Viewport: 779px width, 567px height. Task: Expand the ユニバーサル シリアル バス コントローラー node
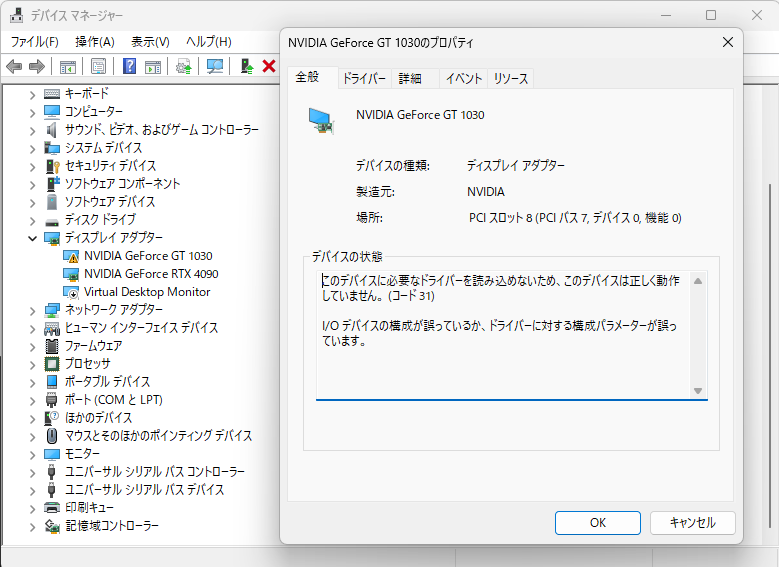32,473
